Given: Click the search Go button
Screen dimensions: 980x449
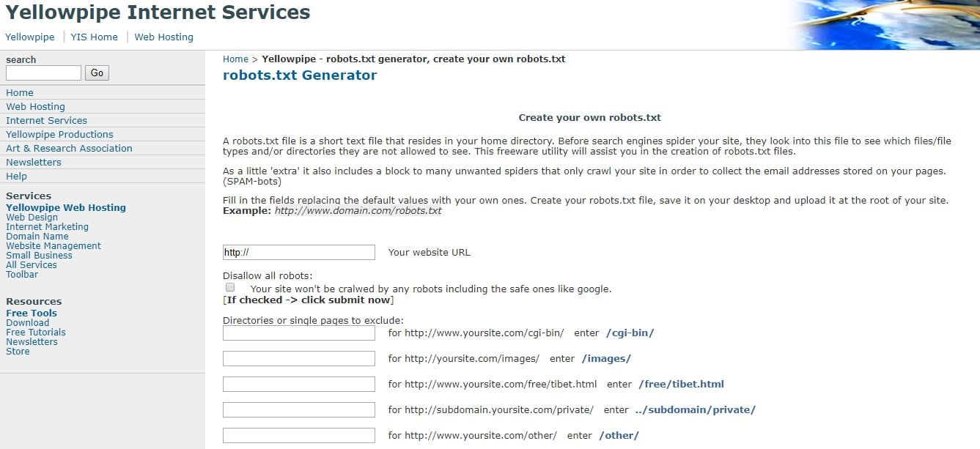Looking at the screenshot, I should pyautogui.click(x=97, y=73).
